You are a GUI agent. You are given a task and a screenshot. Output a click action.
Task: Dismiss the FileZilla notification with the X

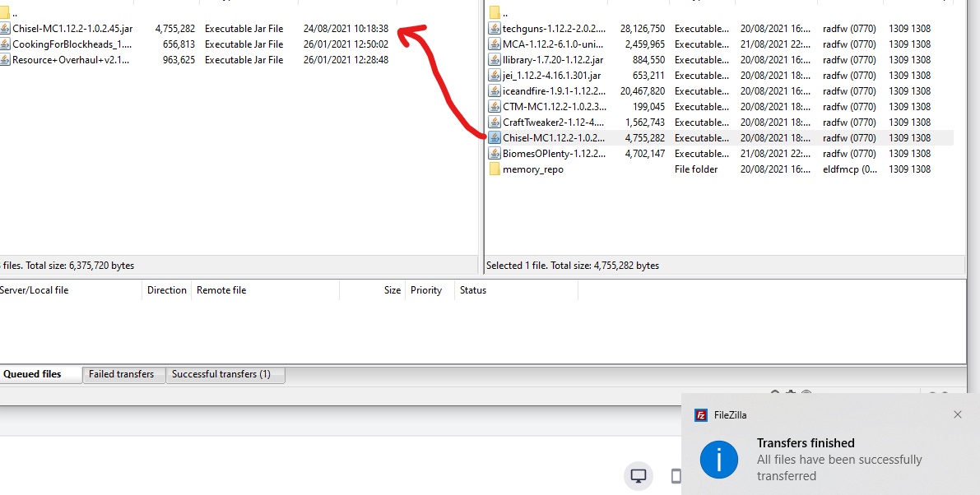[958, 414]
